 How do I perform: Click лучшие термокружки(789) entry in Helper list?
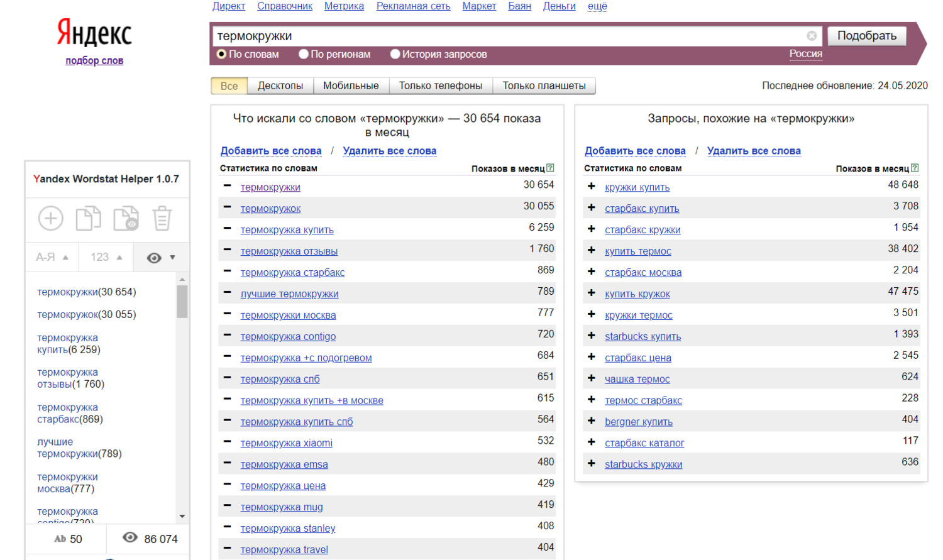[x=79, y=447]
